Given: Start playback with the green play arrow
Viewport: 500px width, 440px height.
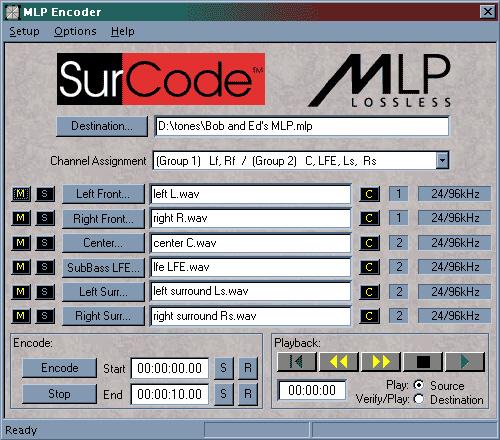Looking at the screenshot, I should (x=465, y=362).
